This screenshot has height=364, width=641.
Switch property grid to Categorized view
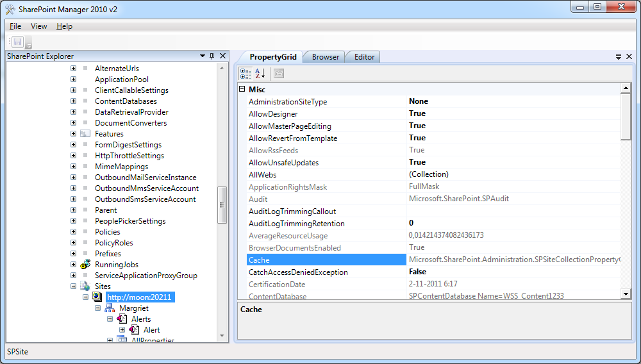tap(245, 74)
